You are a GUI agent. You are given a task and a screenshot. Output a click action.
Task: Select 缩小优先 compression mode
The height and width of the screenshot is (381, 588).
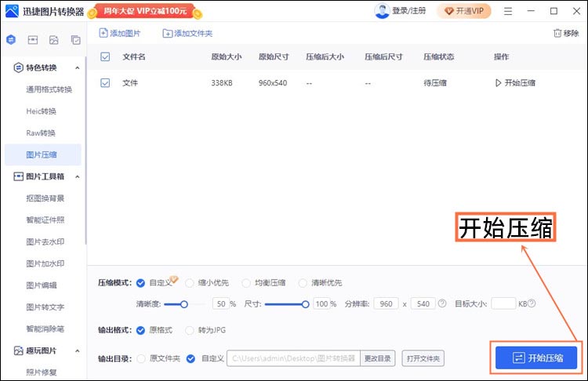[x=190, y=283]
